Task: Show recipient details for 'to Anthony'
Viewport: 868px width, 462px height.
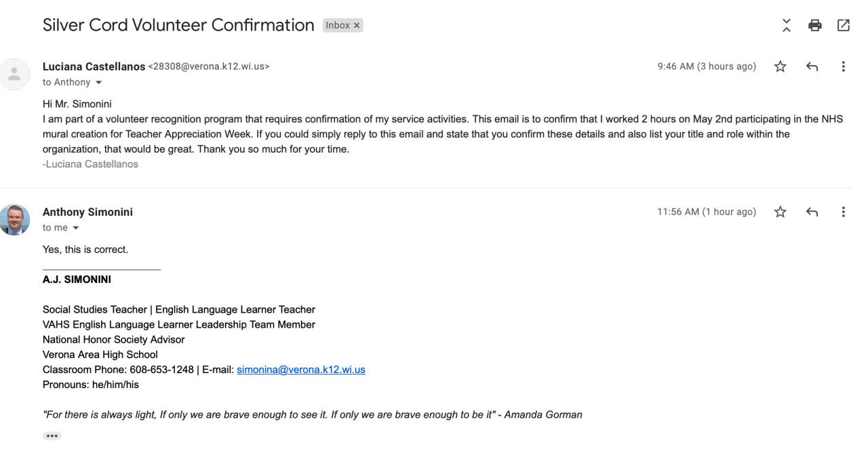Action: [98, 83]
